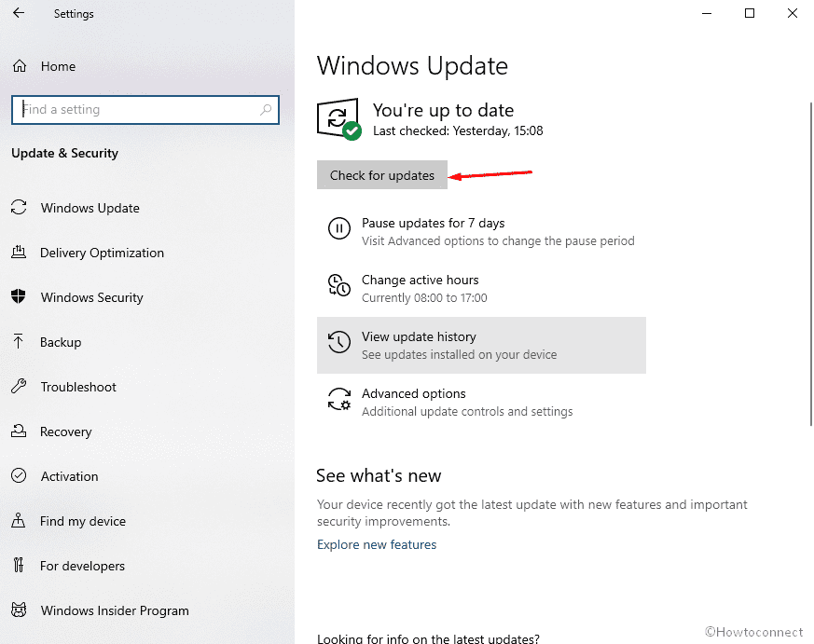Open Home in the sidebar

click(x=58, y=66)
